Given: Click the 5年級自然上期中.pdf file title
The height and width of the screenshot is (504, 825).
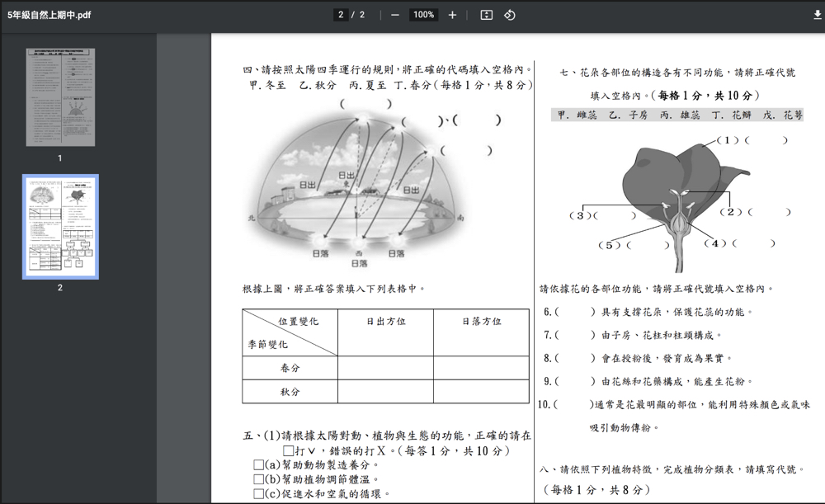Looking at the screenshot, I should [x=49, y=15].
